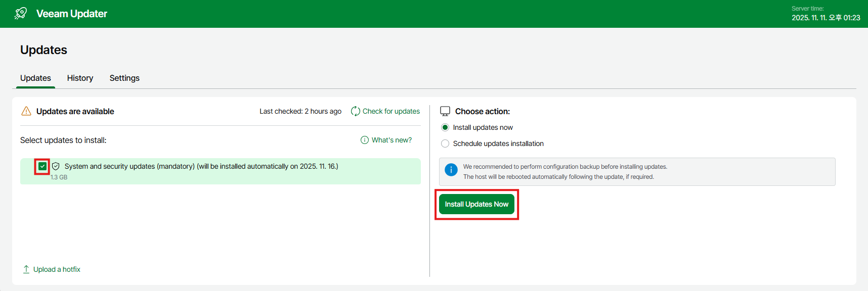Select Schedule updates installation radio button
The image size is (868, 291).
(x=445, y=143)
